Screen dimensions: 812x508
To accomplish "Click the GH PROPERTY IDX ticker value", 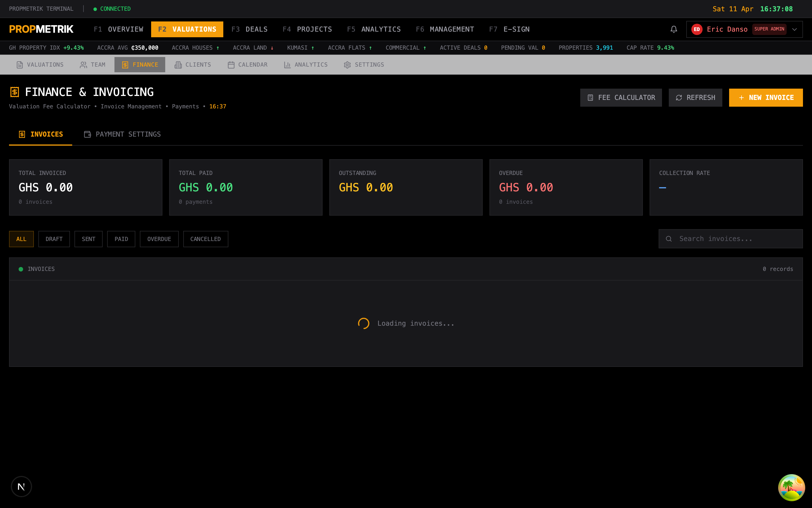I will coord(74,48).
